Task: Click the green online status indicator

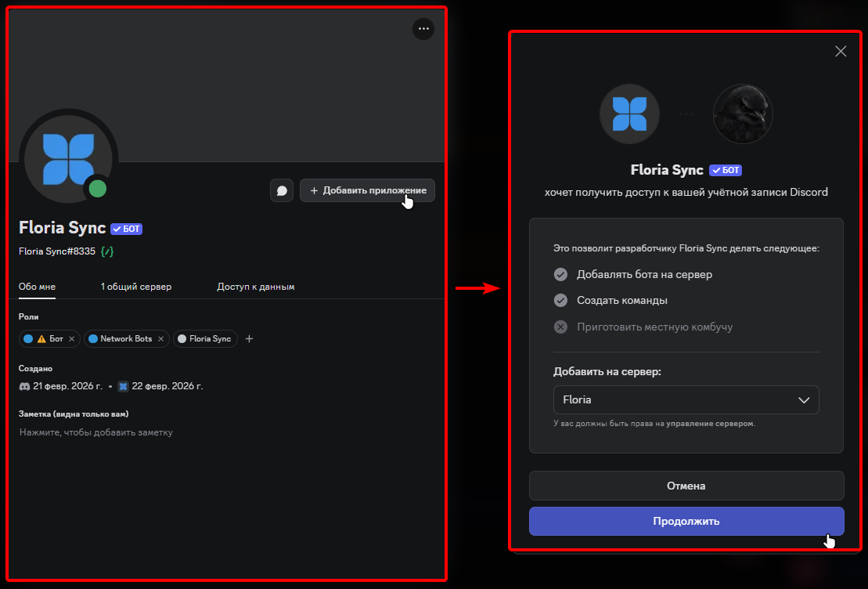Action: click(98, 189)
